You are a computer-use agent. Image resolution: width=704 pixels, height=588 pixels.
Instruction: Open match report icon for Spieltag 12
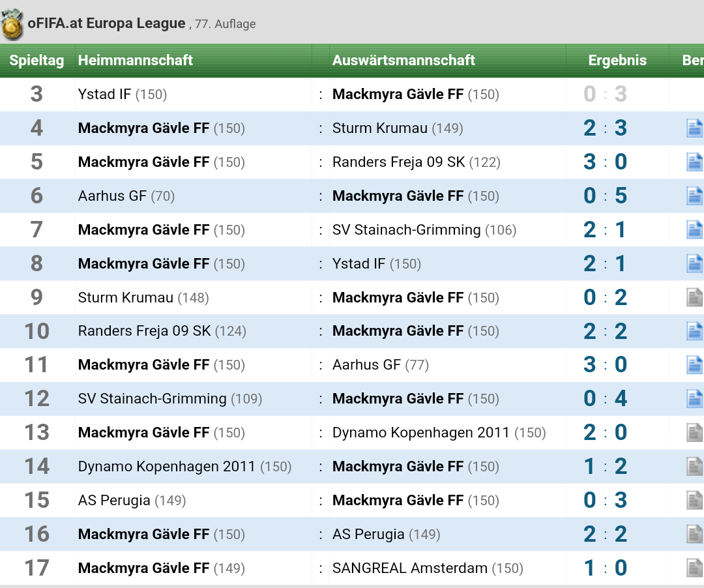tap(695, 398)
